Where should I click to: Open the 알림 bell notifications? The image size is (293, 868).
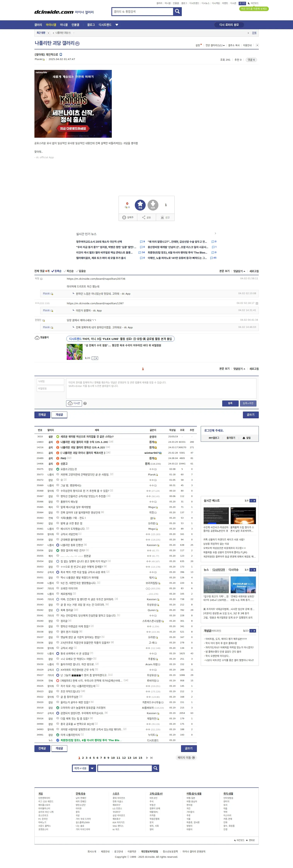coord(247,438)
